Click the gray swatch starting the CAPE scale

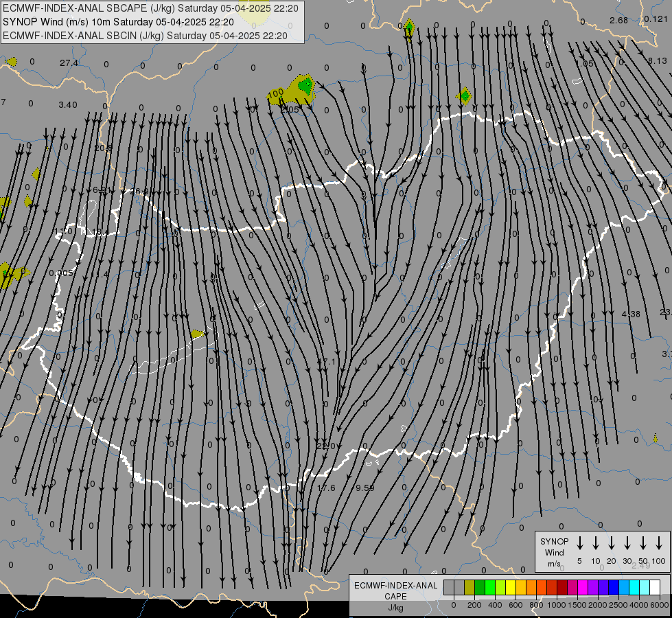(x=449, y=588)
